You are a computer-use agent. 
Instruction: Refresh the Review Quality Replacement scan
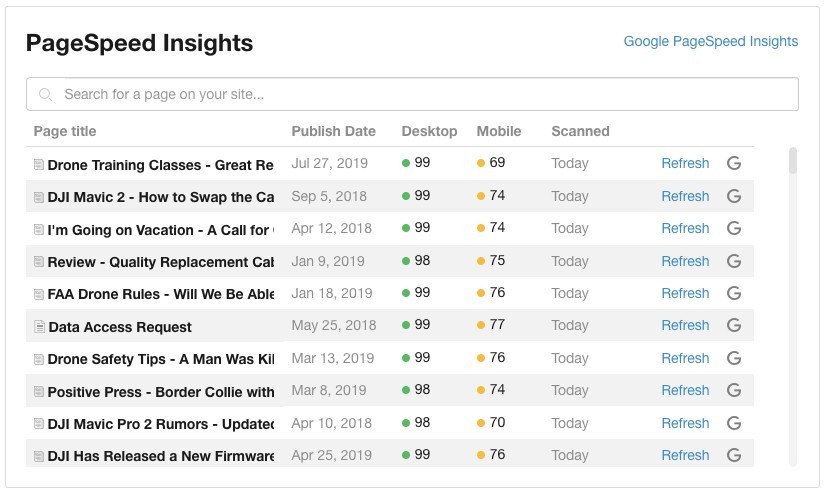(x=685, y=261)
